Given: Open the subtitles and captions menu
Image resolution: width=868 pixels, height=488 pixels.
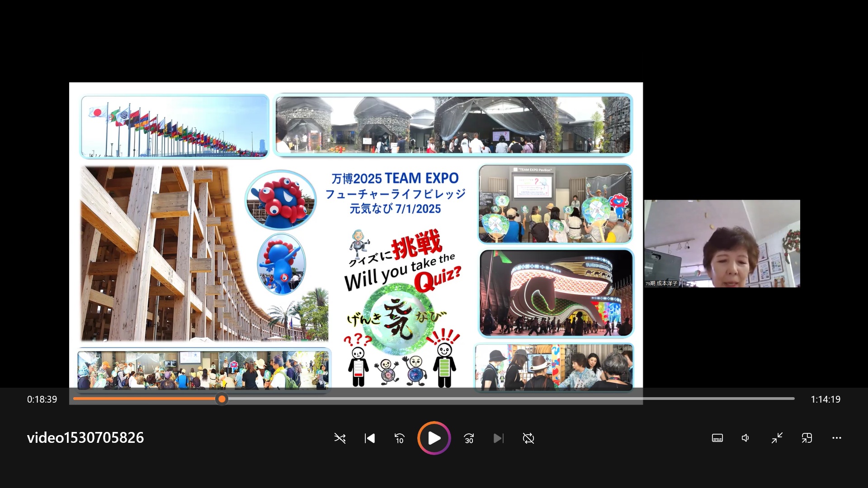Looking at the screenshot, I should (717, 438).
